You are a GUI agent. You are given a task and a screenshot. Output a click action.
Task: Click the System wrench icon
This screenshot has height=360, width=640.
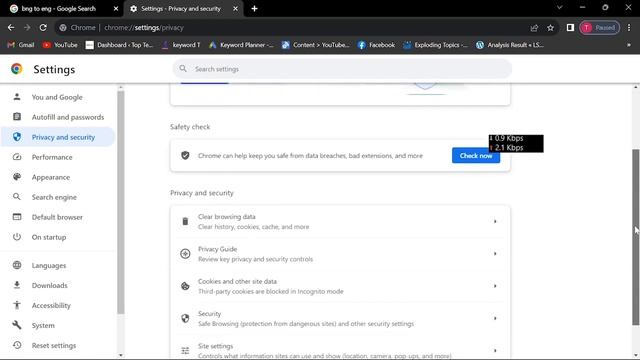coord(17,325)
